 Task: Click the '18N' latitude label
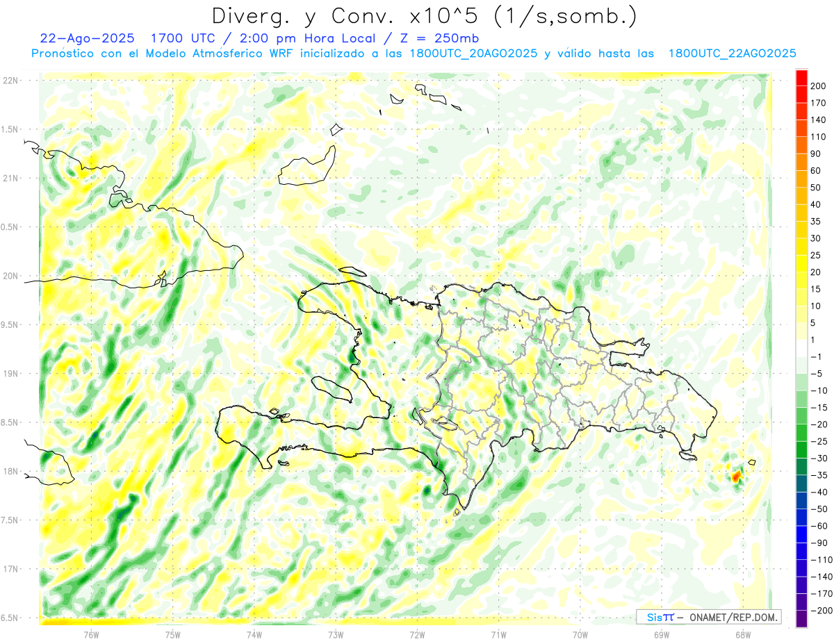pyautogui.click(x=10, y=471)
